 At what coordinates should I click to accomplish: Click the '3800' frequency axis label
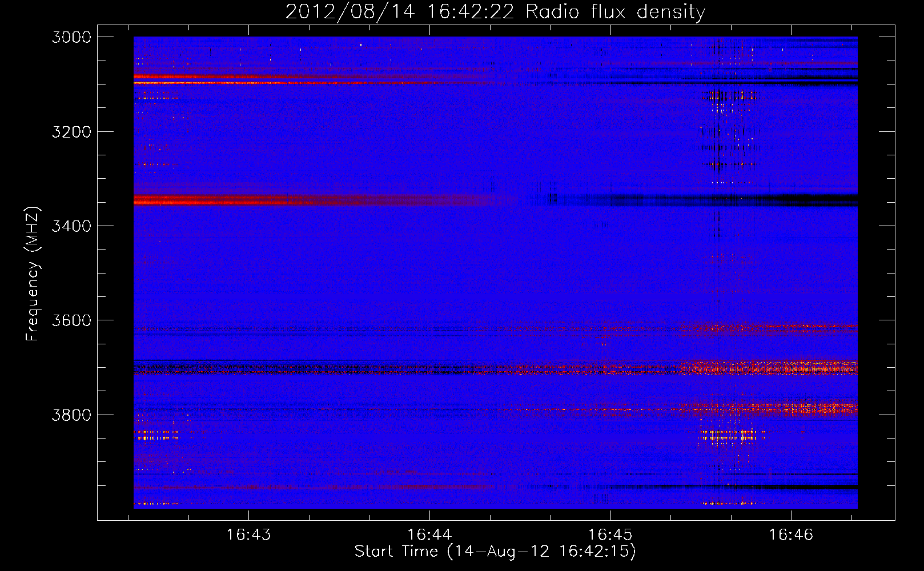click(x=71, y=415)
